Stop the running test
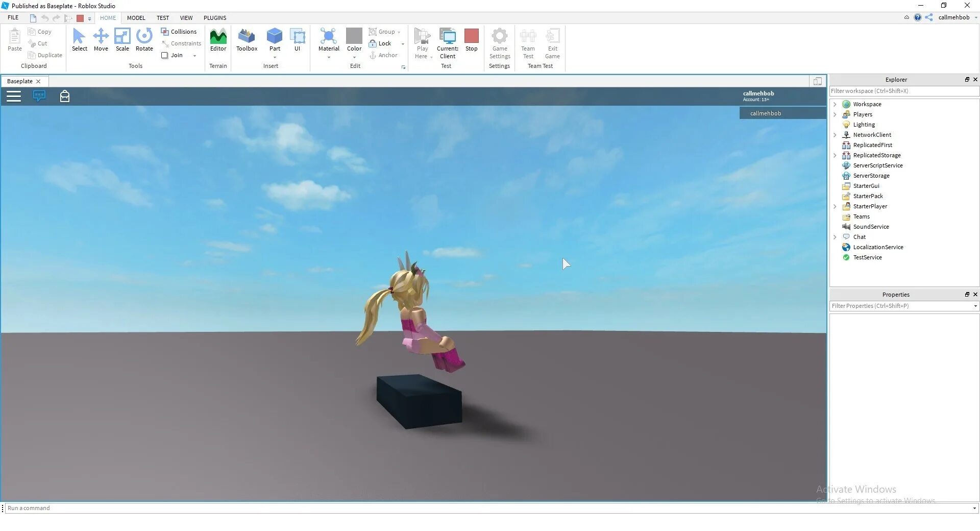Image resolution: width=980 pixels, height=531 pixels. point(472,39)
